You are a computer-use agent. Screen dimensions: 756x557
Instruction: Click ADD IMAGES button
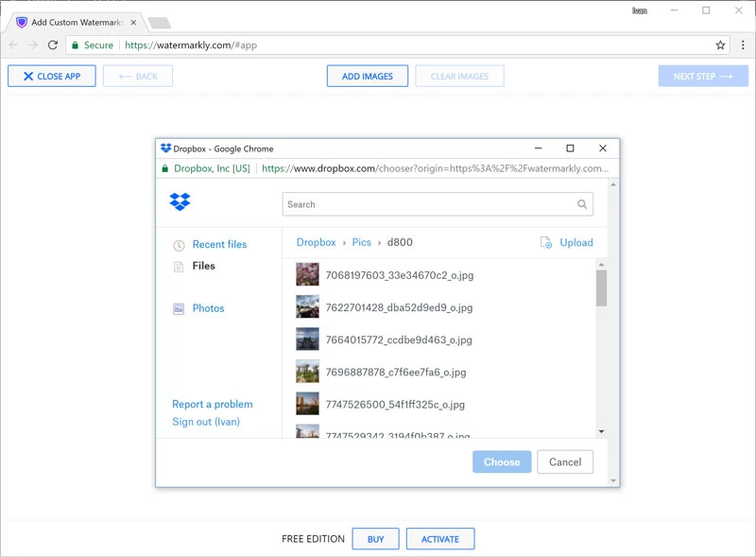(x=368, y=77)
